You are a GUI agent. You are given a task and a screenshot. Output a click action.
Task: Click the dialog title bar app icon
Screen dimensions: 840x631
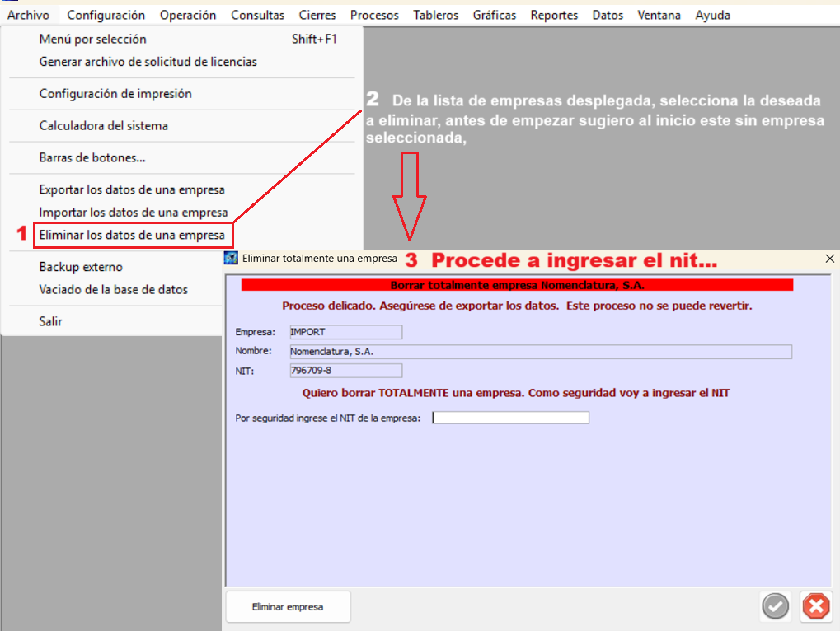(232, 259)
